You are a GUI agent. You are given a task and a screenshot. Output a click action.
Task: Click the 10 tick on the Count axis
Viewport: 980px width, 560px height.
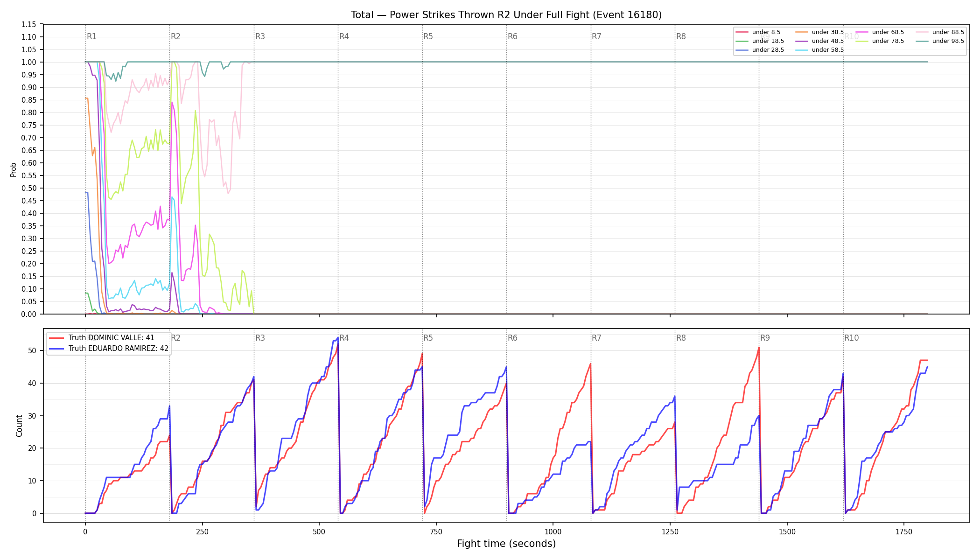(x=32, y=481)
